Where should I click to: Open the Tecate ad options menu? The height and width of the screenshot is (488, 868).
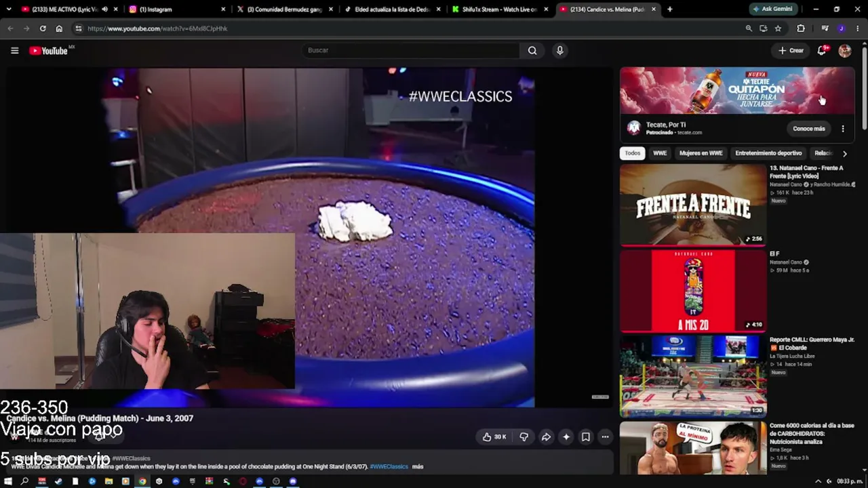843,129
